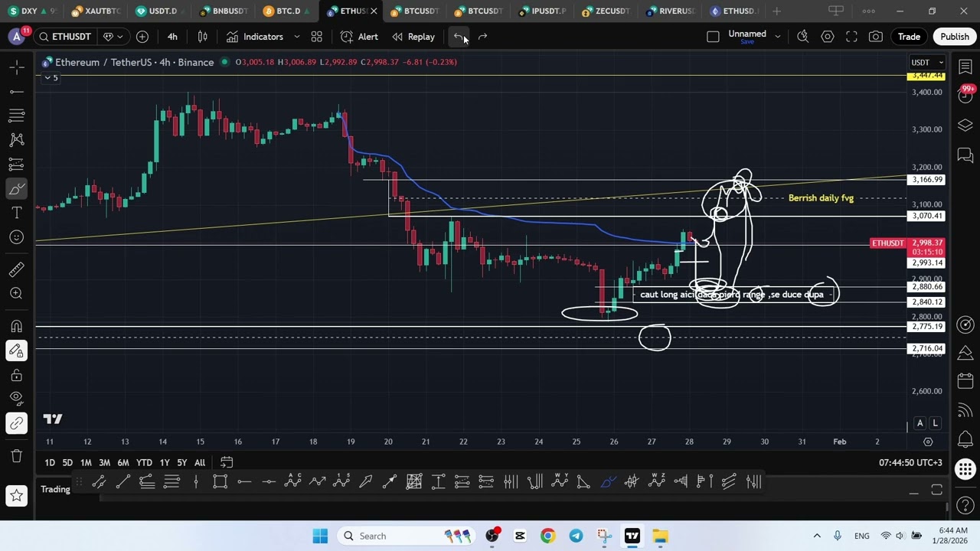980x551 pixels.
Task: Open the candles chart type selector
Action: pyautogui.click(x=202, y=37)
